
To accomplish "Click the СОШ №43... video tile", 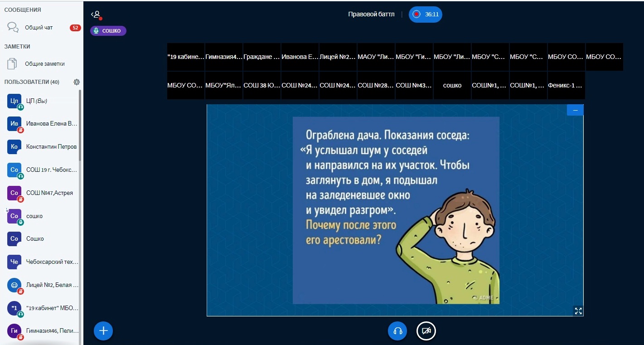I will [x=414, y=85].
